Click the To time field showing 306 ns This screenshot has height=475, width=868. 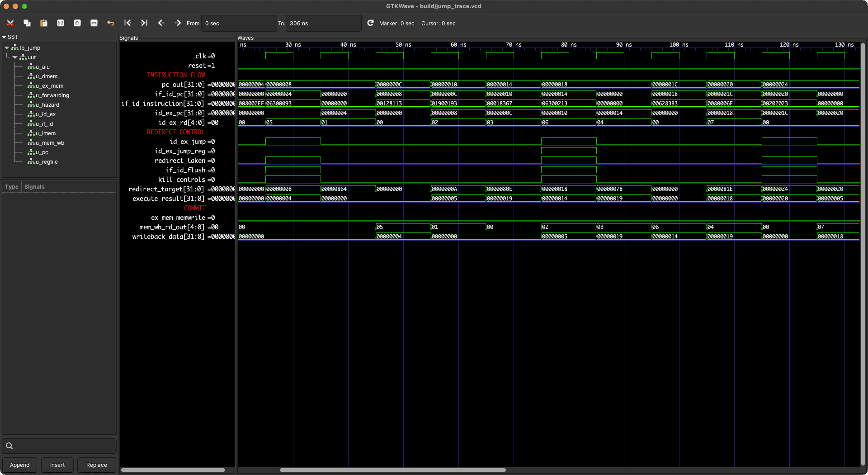tap(323, 24)
